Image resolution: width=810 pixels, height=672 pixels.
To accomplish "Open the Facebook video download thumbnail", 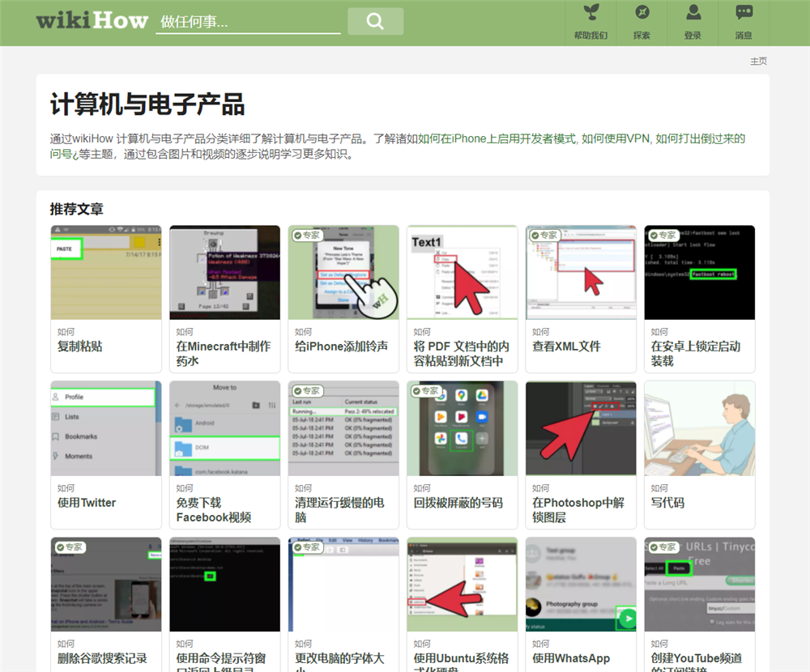I will (x=224, y=428).
